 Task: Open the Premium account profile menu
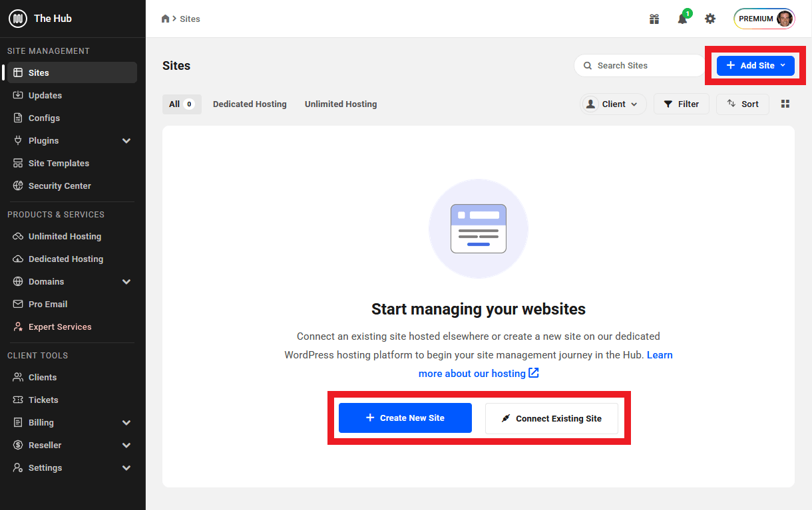pos(764,19)
